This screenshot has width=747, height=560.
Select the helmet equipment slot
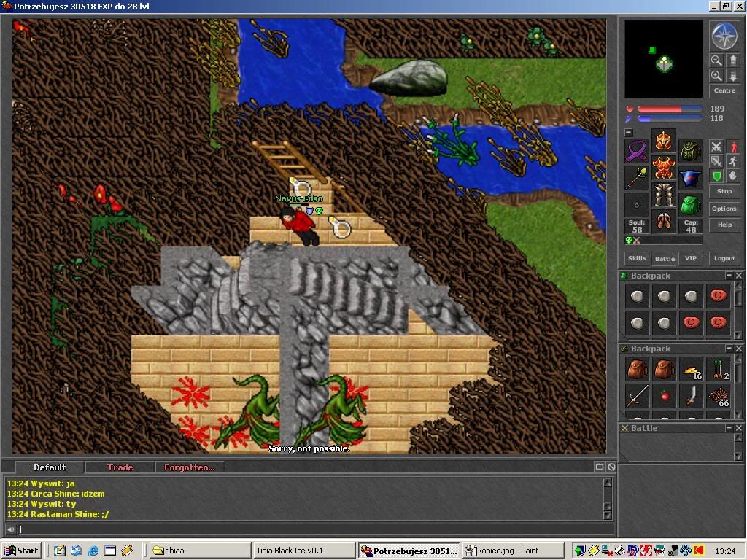664,141
